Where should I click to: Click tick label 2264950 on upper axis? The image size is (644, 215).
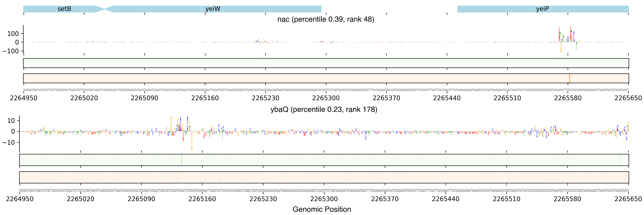click(24, 98)
